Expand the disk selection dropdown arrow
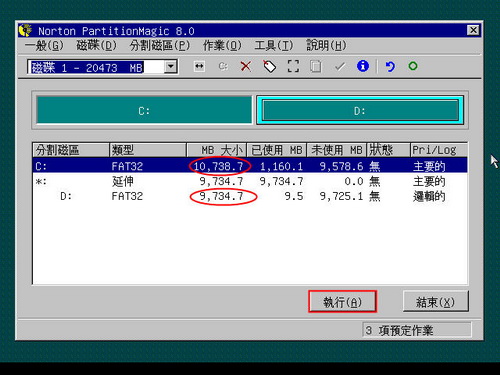 click(x=171, y=67)
